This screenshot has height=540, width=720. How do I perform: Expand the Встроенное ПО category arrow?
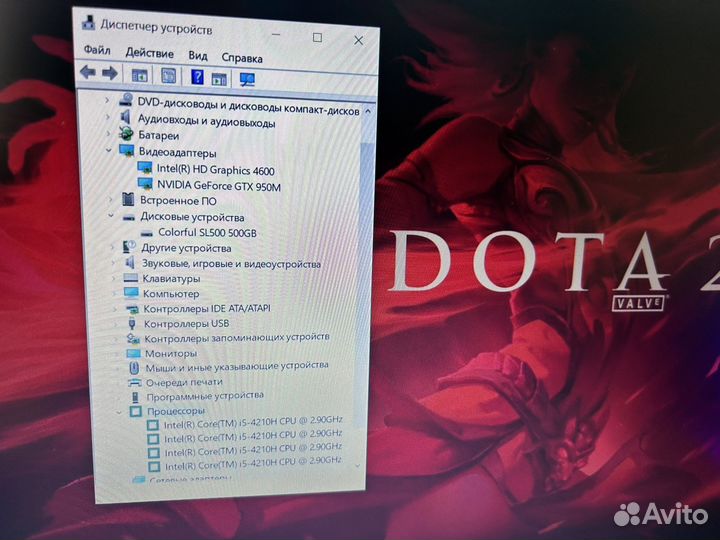point(111,199)
